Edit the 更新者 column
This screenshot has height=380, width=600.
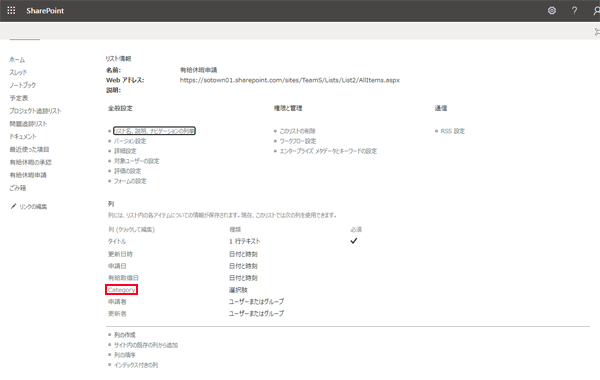[117, 313]
